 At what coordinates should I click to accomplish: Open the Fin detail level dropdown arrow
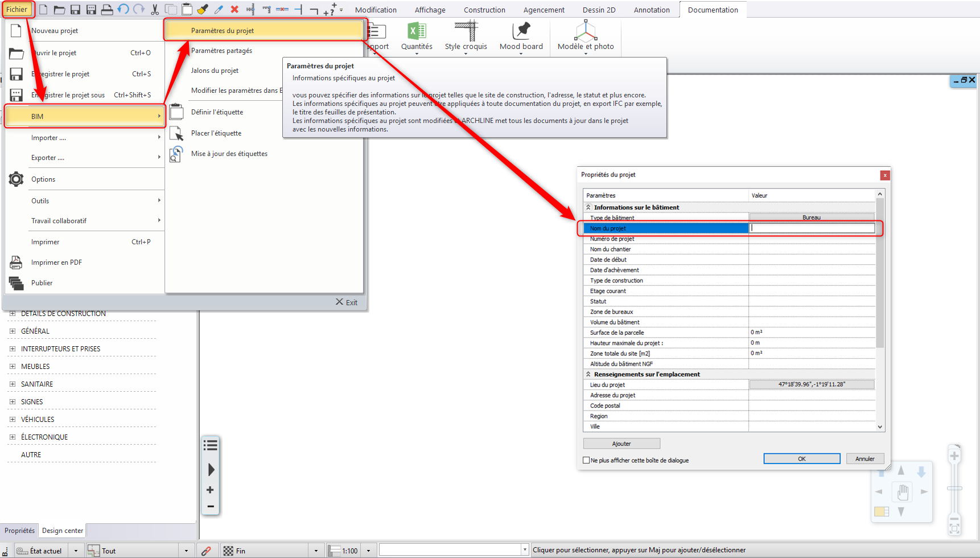click(316, 551)
